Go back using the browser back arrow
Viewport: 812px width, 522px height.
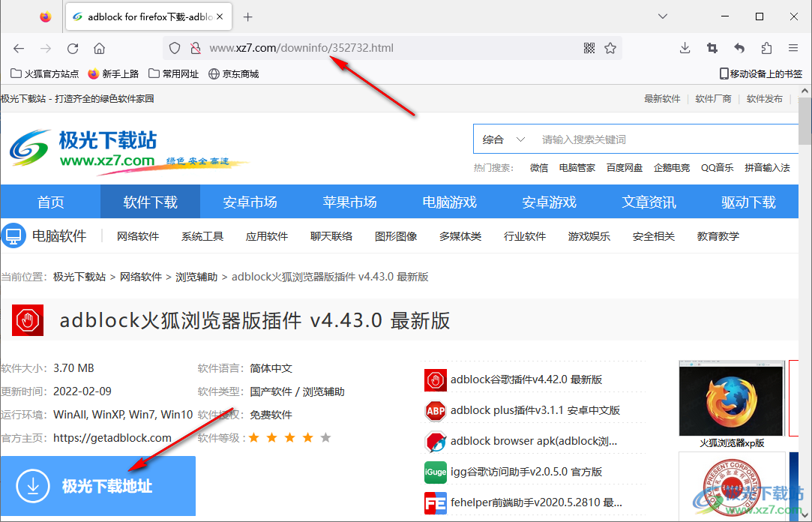[19, 48]
